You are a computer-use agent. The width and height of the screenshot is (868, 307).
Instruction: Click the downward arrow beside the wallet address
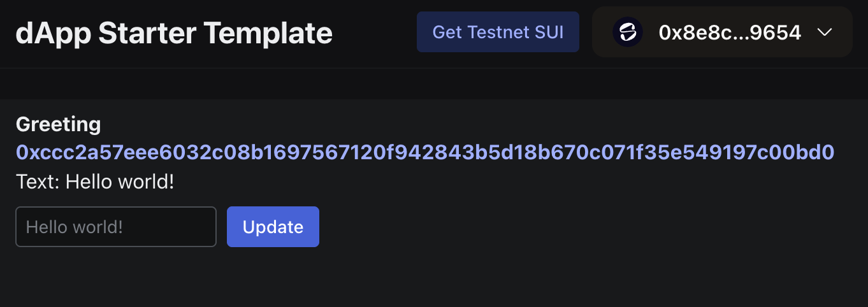(825, 32)
